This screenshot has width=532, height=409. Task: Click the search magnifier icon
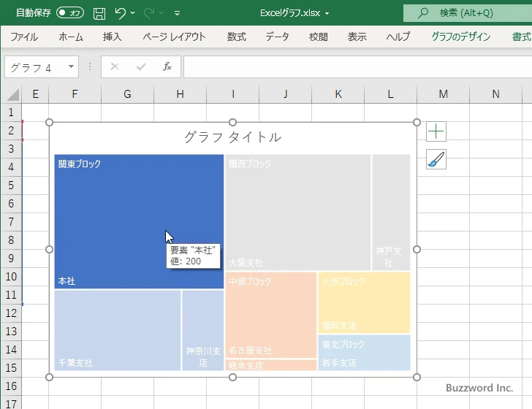422,13
